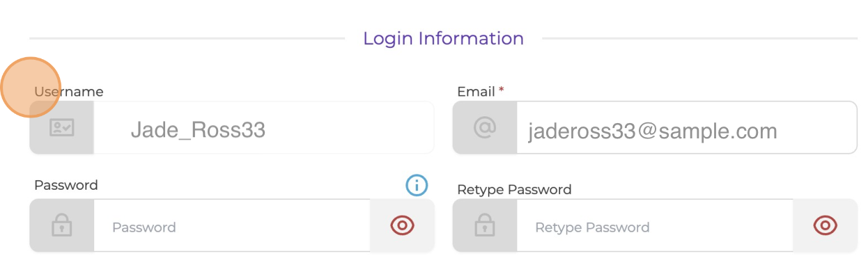Select the Retype Password input box
Screen dimensions: 868x274
(655, 225)
